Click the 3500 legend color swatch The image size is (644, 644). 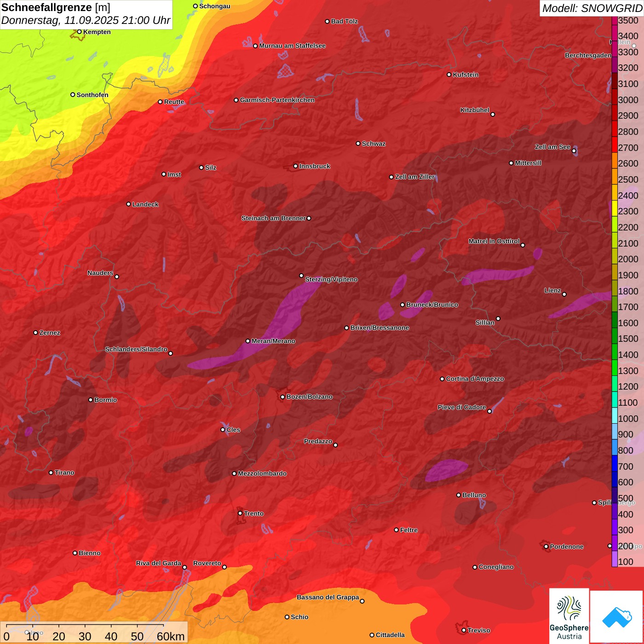point(615,20)
